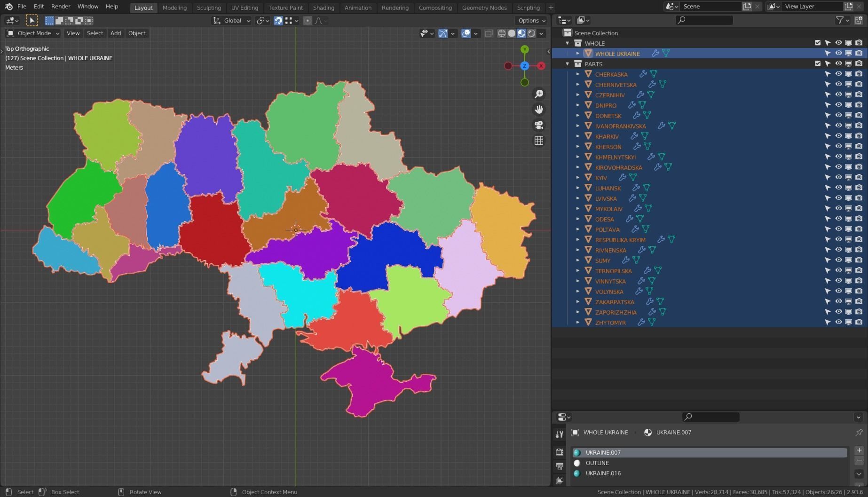Select the UKRAINE.016 material slot

point(710,473)
